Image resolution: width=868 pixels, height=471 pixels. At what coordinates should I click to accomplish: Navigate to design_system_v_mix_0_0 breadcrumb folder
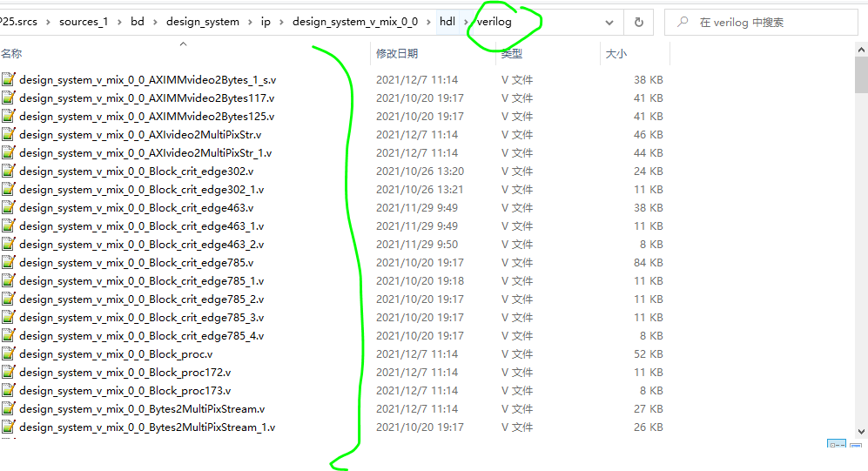click(x=355, y=22)
